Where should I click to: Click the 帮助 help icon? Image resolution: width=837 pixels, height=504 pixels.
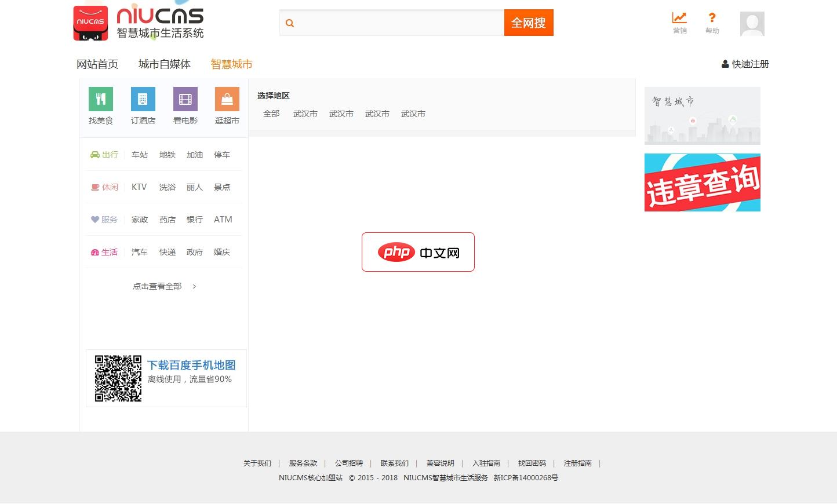tap(712, 22)
